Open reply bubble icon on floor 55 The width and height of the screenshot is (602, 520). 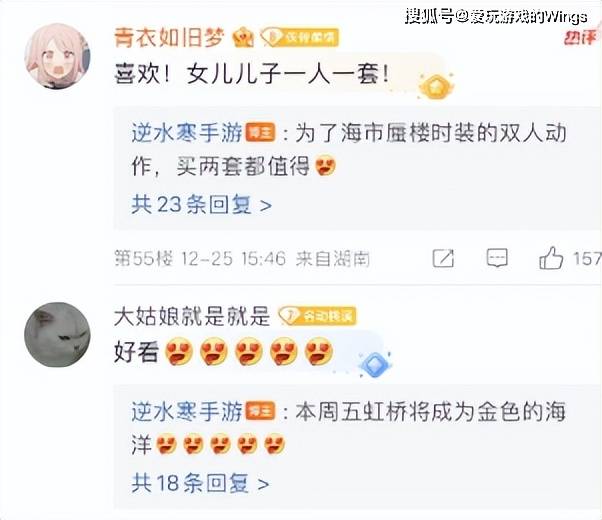(x=497, y=258)
